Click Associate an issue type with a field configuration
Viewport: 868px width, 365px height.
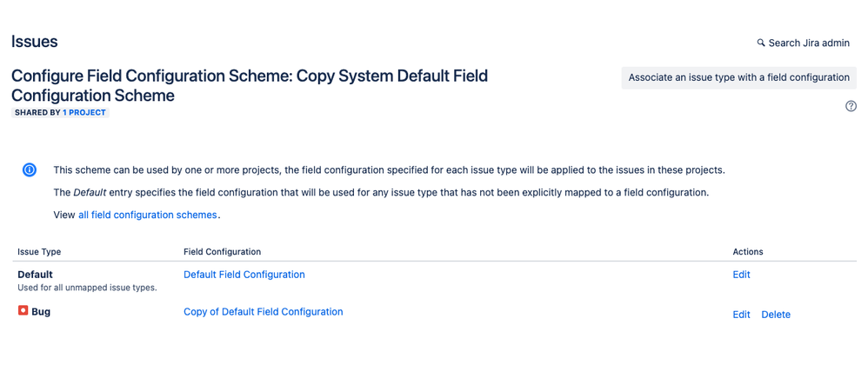click(739, 78)
